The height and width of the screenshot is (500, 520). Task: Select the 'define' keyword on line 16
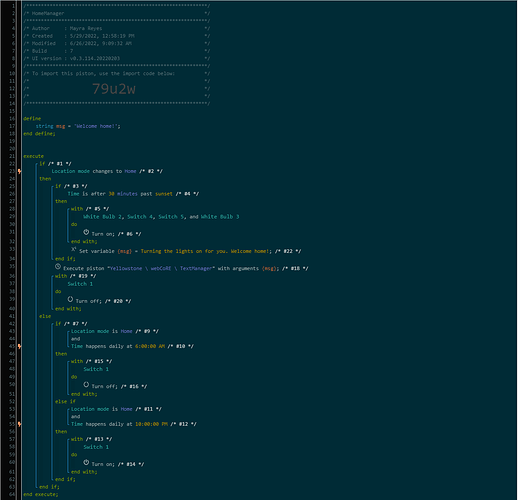point(32,119)
